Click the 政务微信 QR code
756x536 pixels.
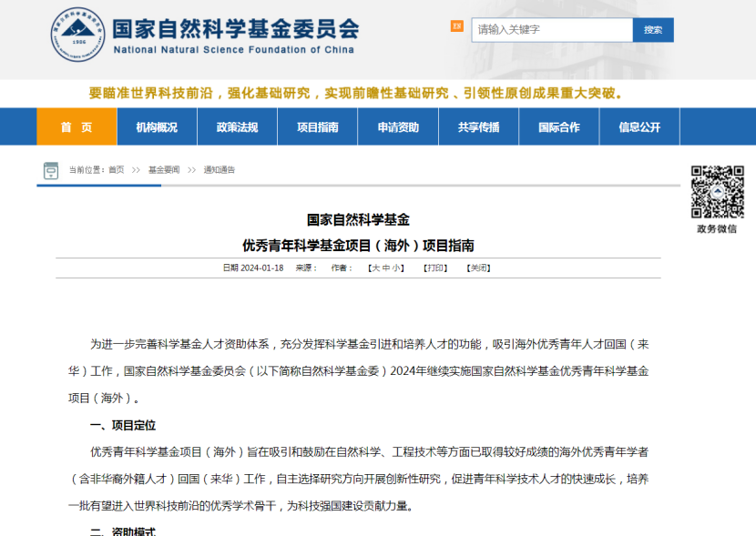click(717, 192)
